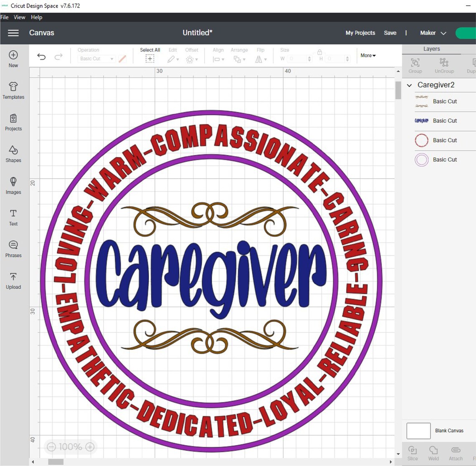Viewport: 476px width, 466px height.
Task: Open My Projects
Action: click(x=360, y=33)
